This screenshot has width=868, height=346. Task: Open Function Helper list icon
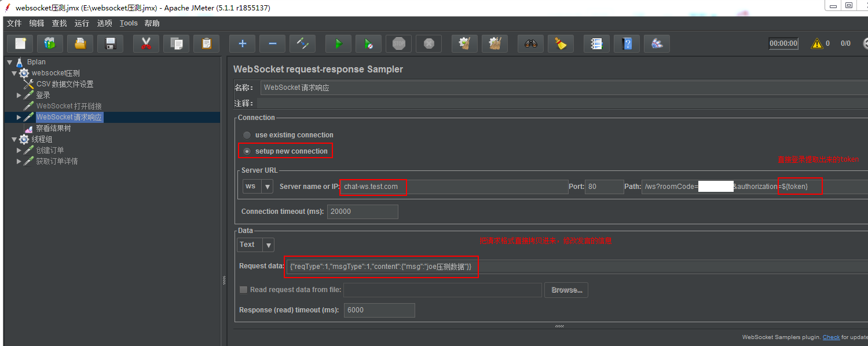(596, 43)
